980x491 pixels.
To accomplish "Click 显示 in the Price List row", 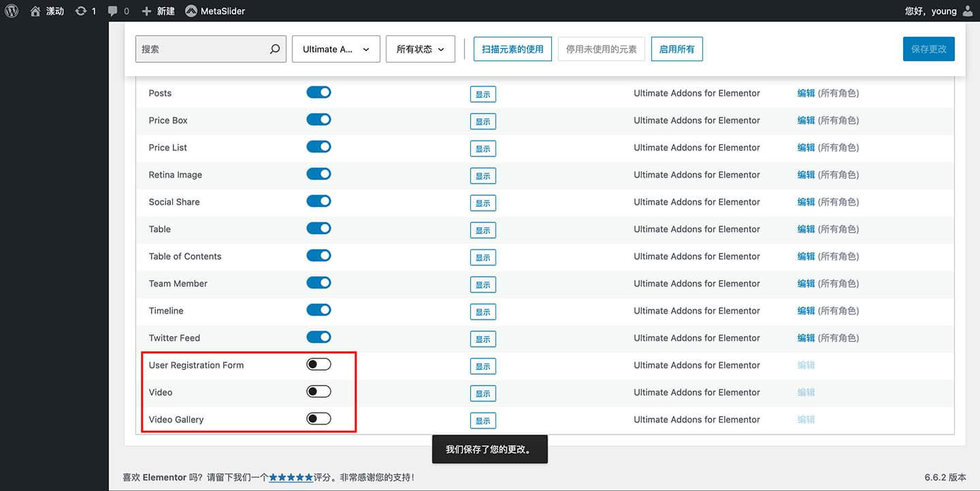I will [483, 149].
